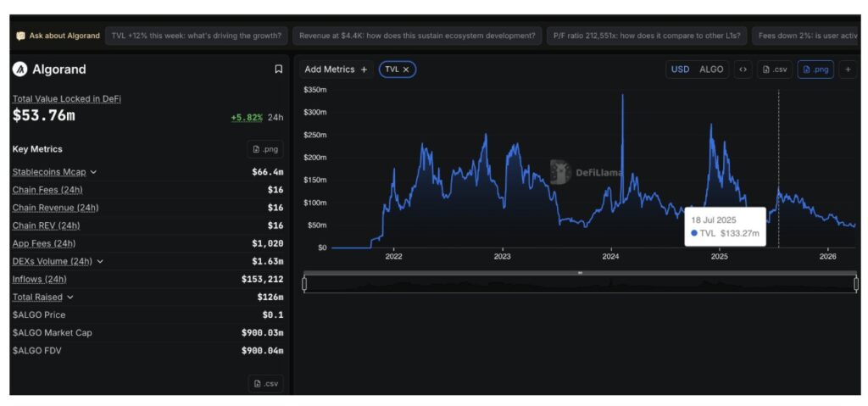The image size is (868, 406).
Task: Click the Algorand logo icon
Action: (19, 70)
